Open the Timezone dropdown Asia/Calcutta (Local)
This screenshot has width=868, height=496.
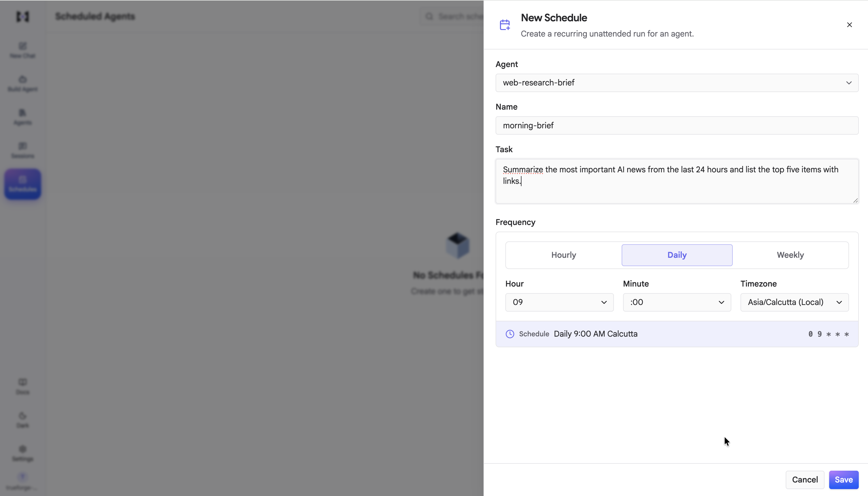794,302
